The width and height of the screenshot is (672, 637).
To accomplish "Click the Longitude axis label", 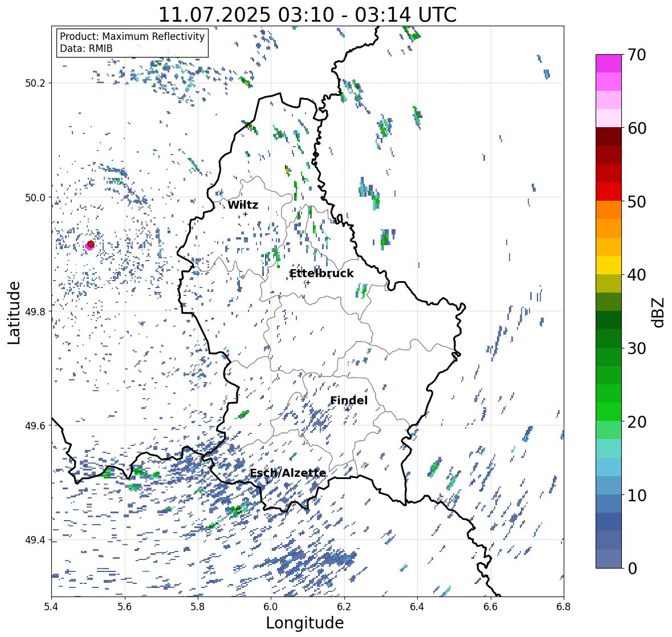I will (x=305, y=623).
